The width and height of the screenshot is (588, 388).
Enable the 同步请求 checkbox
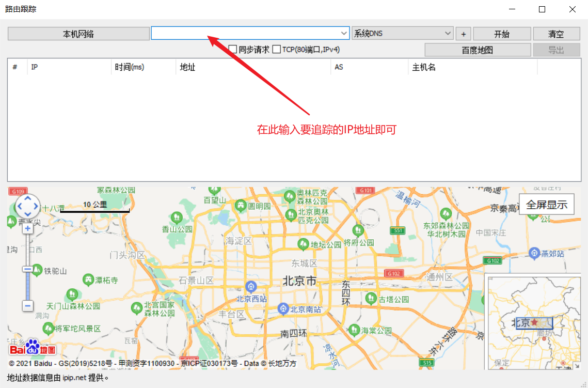[232, 50]
